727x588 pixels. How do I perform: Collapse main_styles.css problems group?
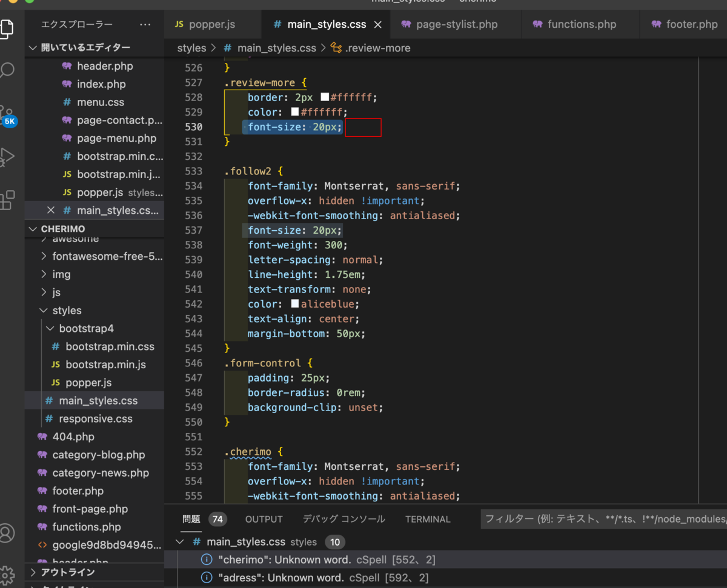tap(180, 542)
